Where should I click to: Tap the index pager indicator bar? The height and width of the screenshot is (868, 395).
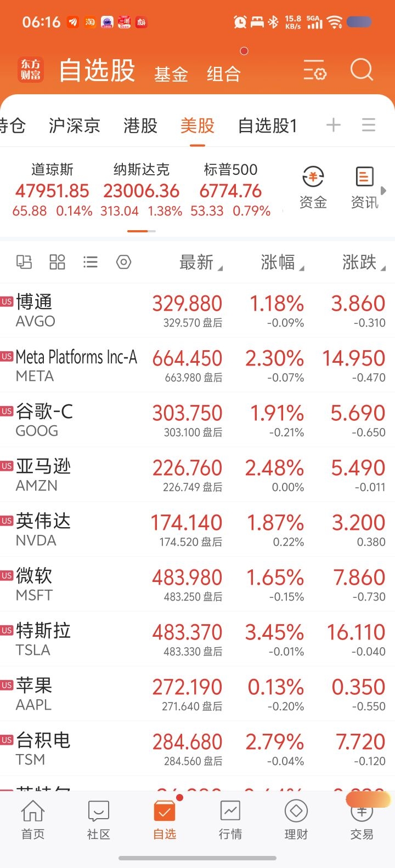142,231
